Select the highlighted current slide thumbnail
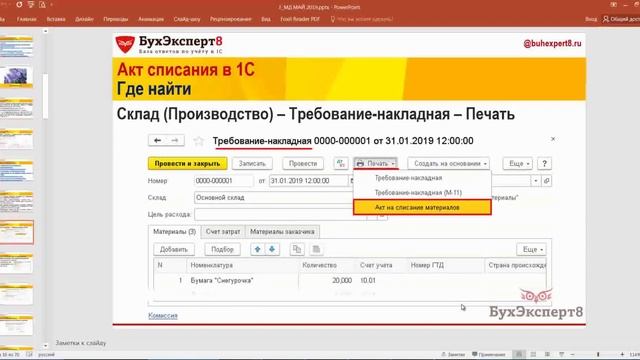 [16, 232]
